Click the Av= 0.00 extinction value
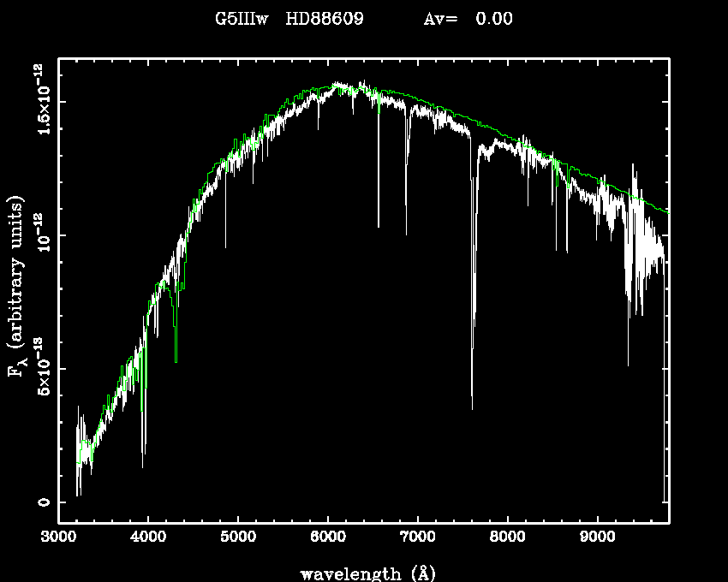Screen dimensions: 728x582 (x=468, y=19)
